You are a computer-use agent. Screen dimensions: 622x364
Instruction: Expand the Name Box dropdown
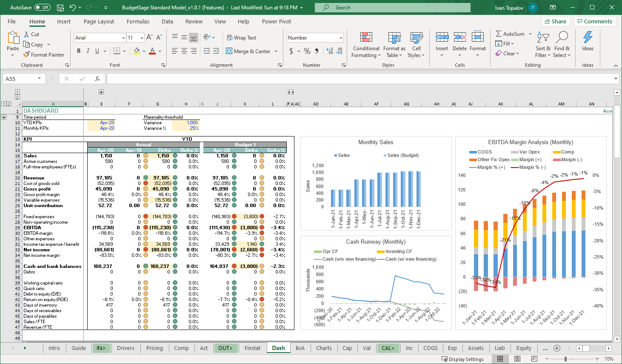tap(39, 79)
